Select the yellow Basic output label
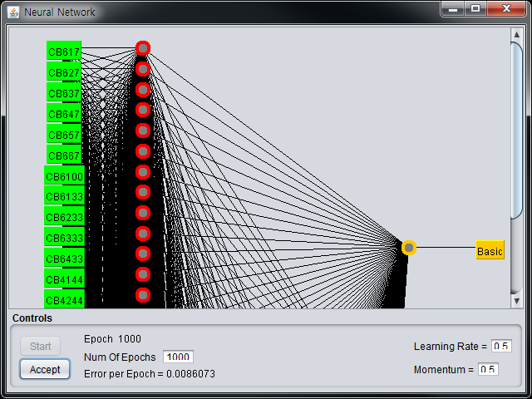This screenshot has width=532, height=399. coord(490,250)
